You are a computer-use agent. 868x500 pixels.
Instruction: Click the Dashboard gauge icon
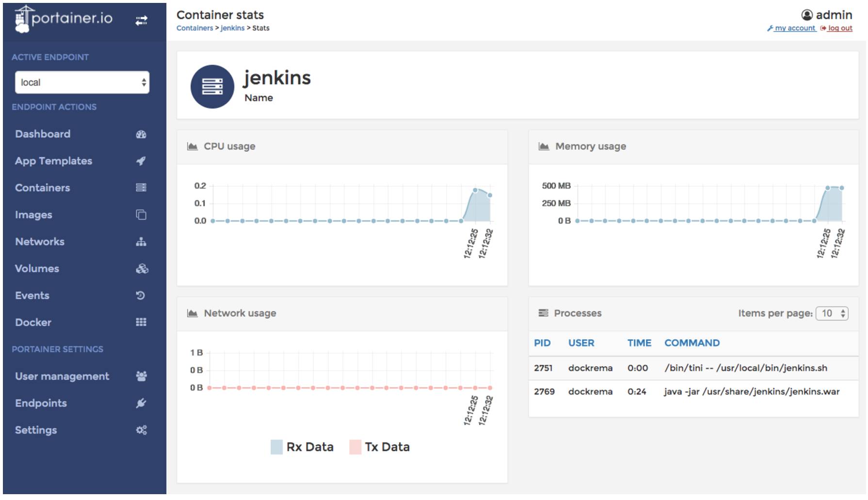click(141, 134)
